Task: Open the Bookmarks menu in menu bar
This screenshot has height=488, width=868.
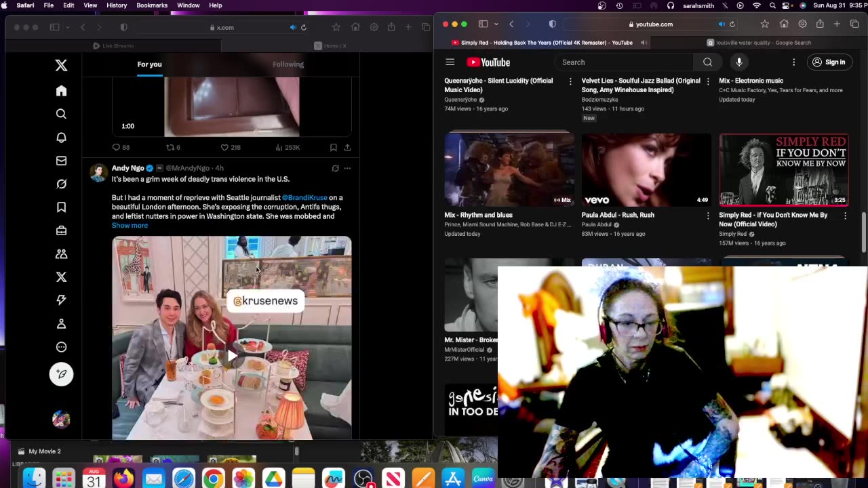Action: point(152,5)
